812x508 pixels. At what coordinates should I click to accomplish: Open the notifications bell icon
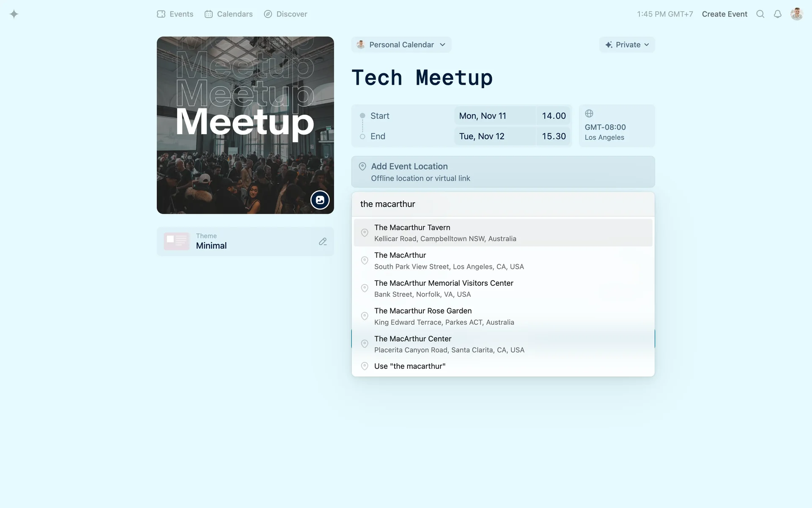[x=777, y=14]
